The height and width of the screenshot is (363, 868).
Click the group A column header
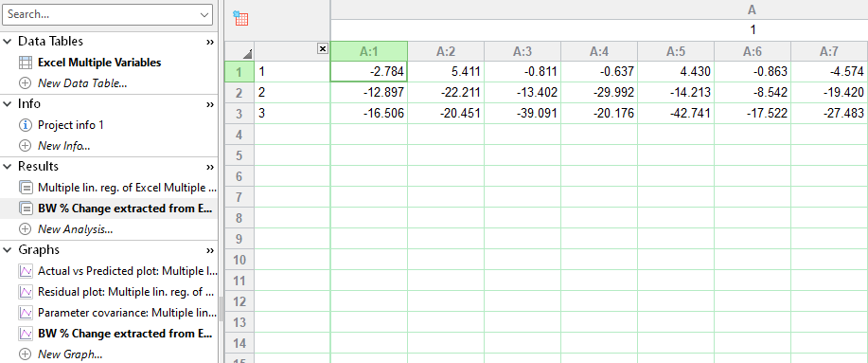coord(599,10)
